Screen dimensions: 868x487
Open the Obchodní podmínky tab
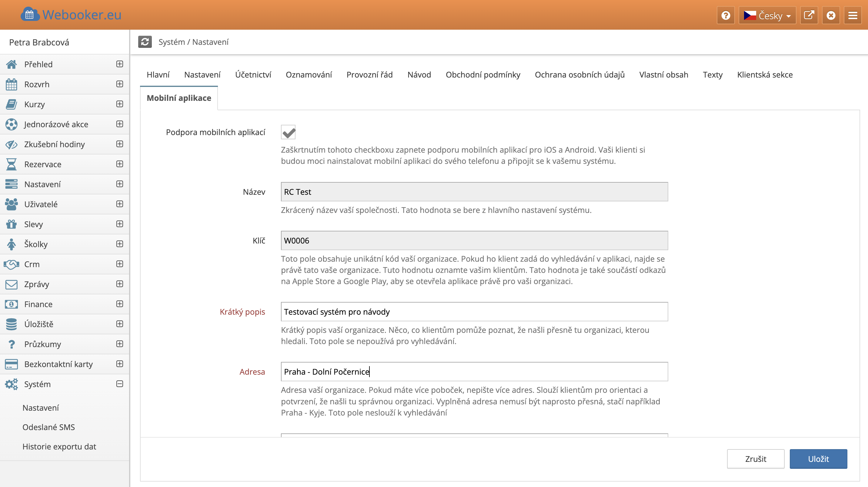click(x=482, y=75)
